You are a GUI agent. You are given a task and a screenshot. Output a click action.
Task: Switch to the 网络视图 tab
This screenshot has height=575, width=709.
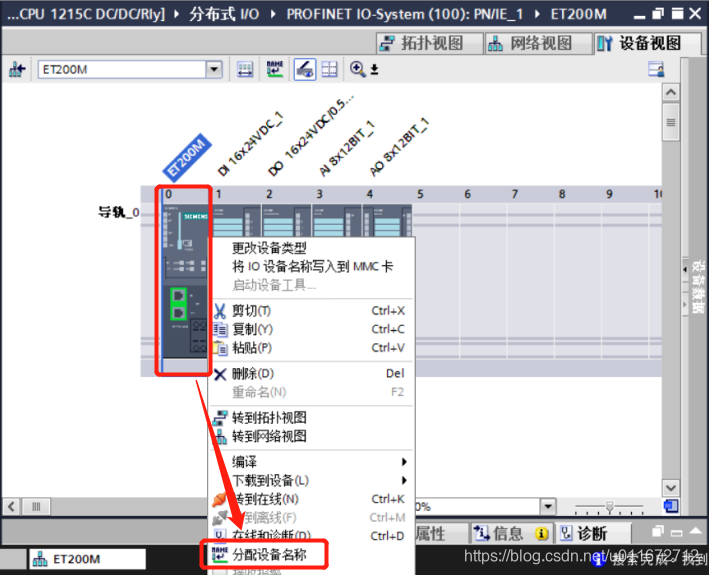coord(538,43)
